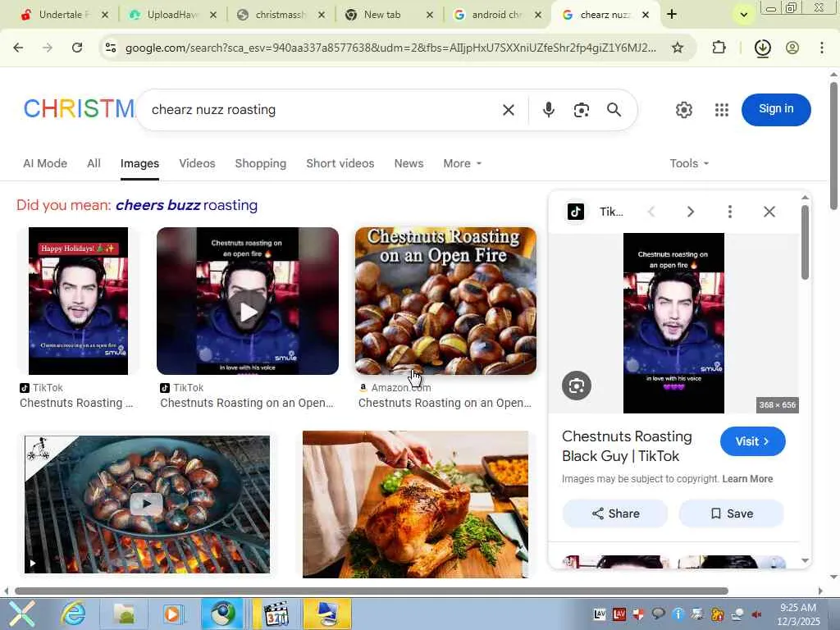Show next image in preview panel
The image size is (840, 630).
click(691, 212)
